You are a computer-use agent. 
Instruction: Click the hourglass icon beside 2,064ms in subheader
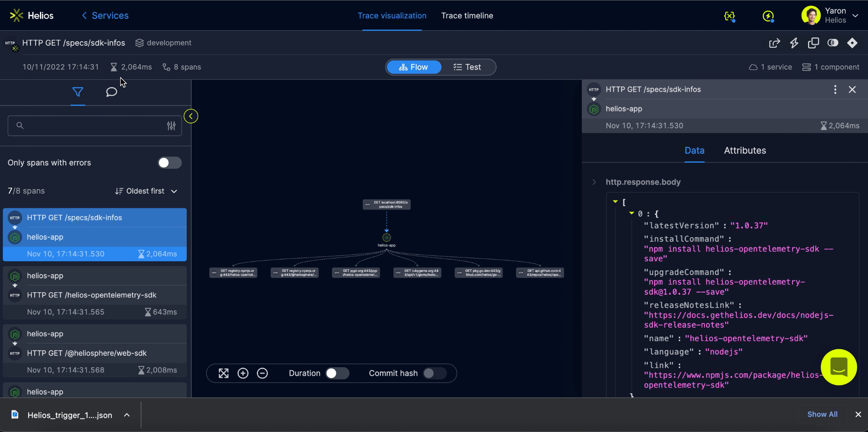pyautogui.click(x=114, y=67)
